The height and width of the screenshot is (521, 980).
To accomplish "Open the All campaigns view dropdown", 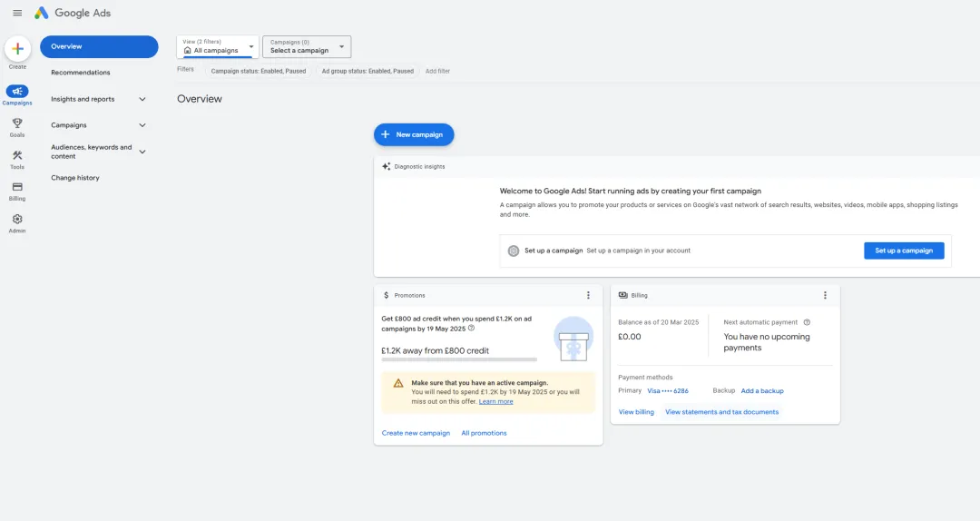I will [218, 47].
